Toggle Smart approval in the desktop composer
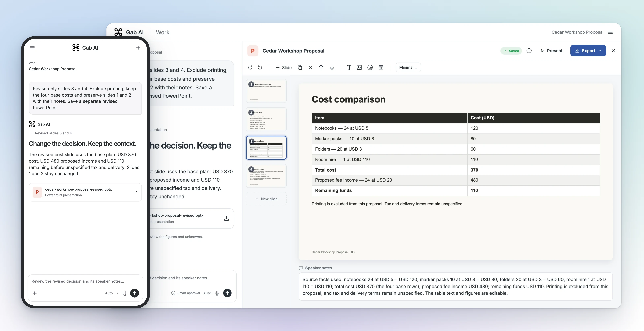644x331 pixels. click(186, 293)
